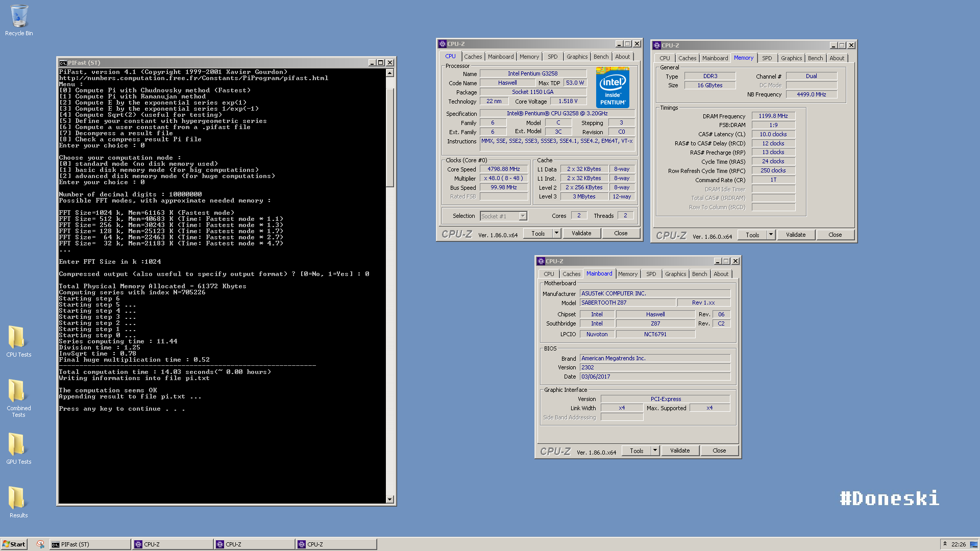Click the Core Speed 4798.88 MHz field

coord(504,169)
